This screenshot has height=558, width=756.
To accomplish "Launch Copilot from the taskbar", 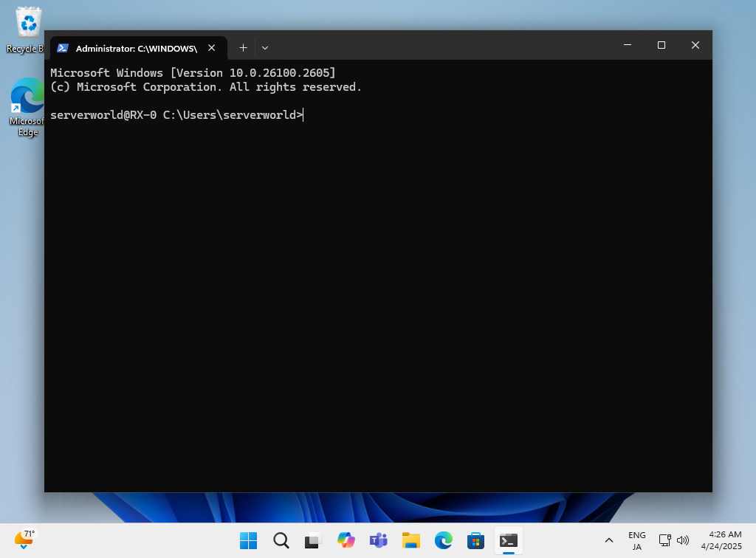I will click(346, 540).
